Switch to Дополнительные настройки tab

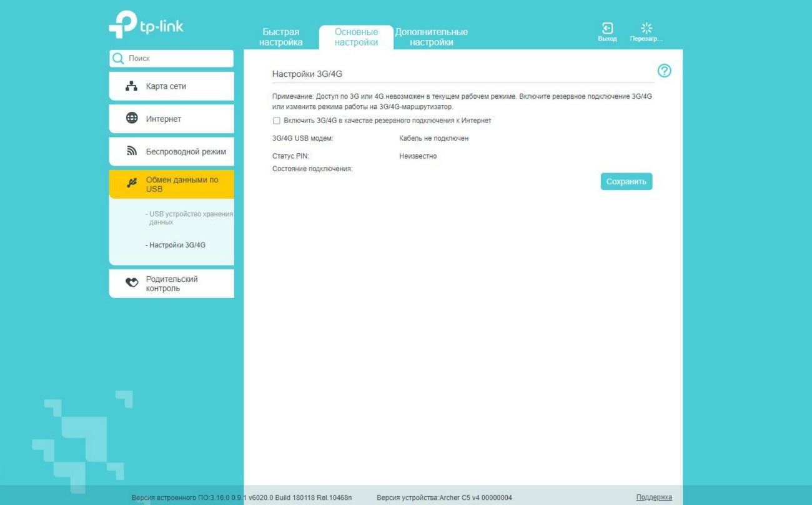pos(431,37)
